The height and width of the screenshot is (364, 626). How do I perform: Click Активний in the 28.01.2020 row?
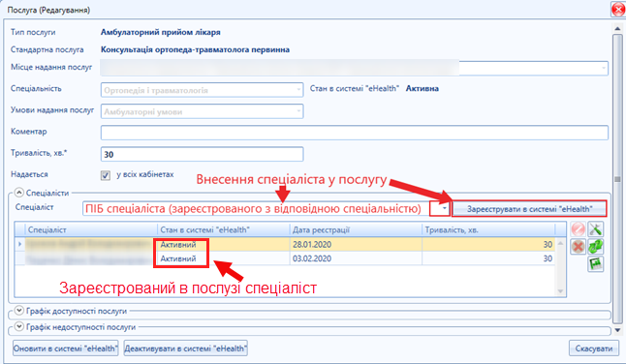pyautogui.click(x=178, y=244)
